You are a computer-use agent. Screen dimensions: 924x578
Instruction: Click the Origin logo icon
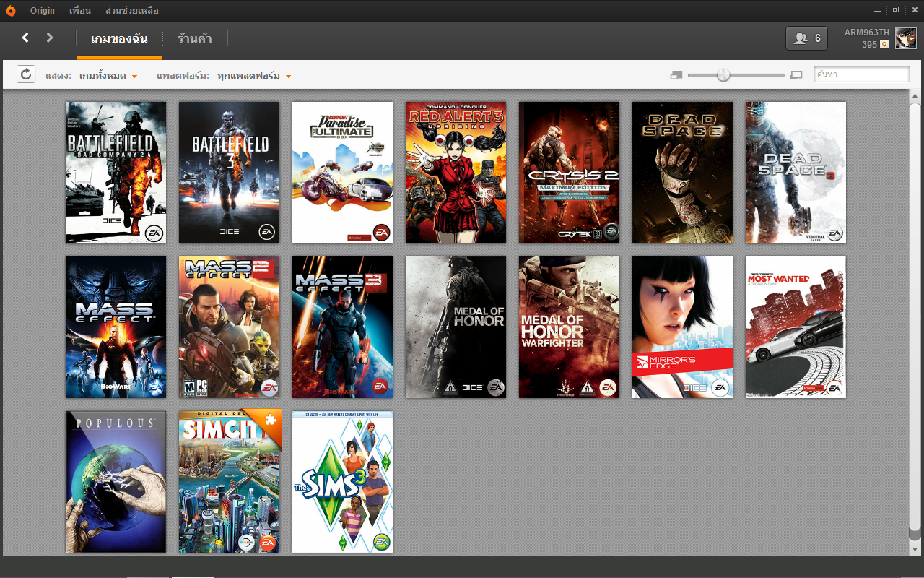pos(11,11)
